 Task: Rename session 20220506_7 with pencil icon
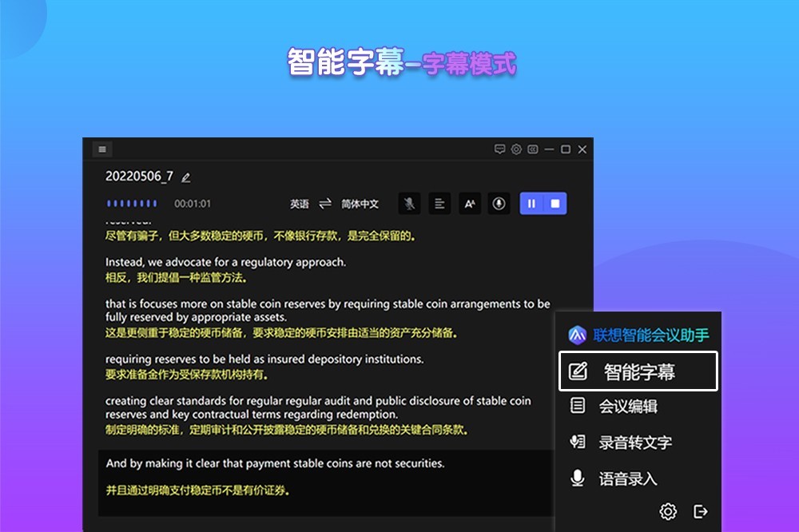(x=186, y=178)
